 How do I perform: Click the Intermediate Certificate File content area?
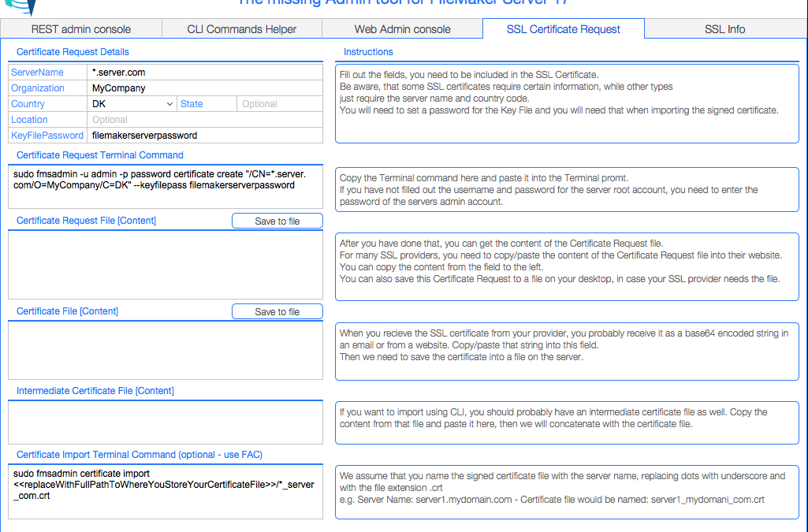(166, 422)
